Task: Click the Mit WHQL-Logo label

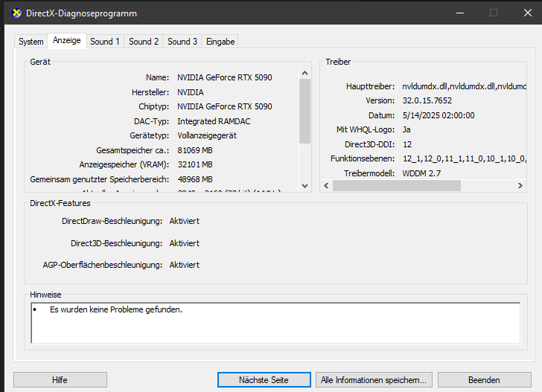Action: (x=366, y=129)
